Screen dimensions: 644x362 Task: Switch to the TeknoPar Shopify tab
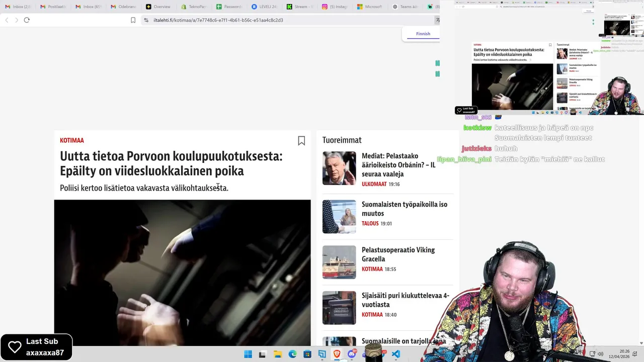click(x=194, y=7)
